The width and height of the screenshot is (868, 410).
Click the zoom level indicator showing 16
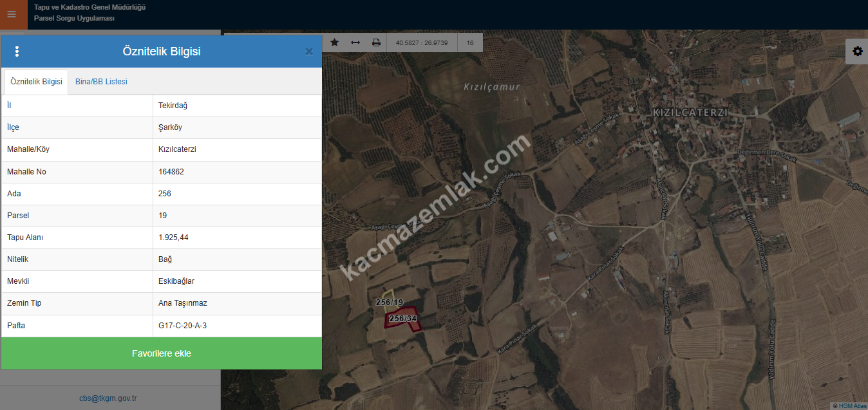point(470,43)
